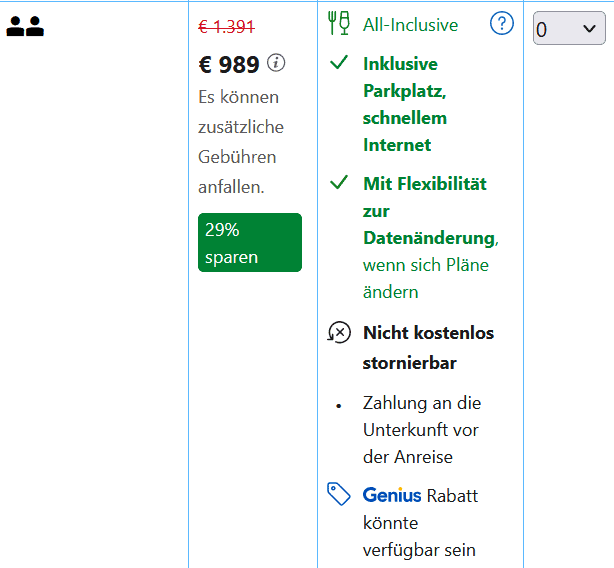The width and height of the screenshot is (614, 568).
Task: Click the € 989 current price
Action: click(229, 65)
